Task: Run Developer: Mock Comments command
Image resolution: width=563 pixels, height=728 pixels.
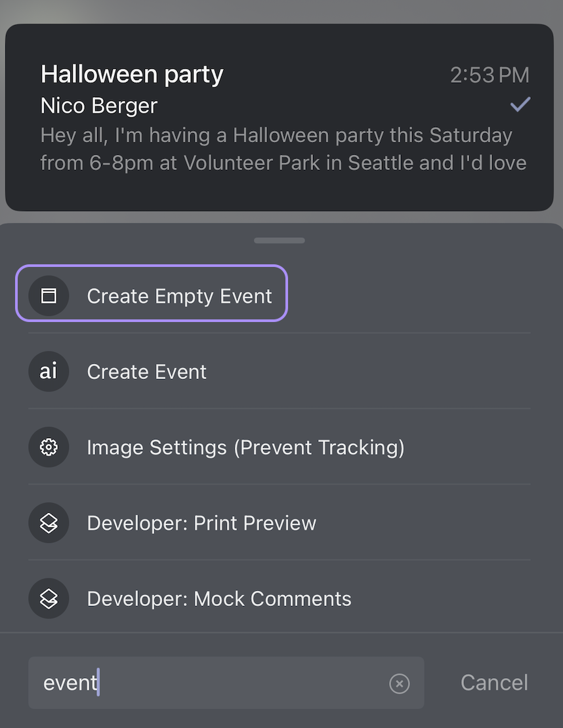Action: [279, 598]
